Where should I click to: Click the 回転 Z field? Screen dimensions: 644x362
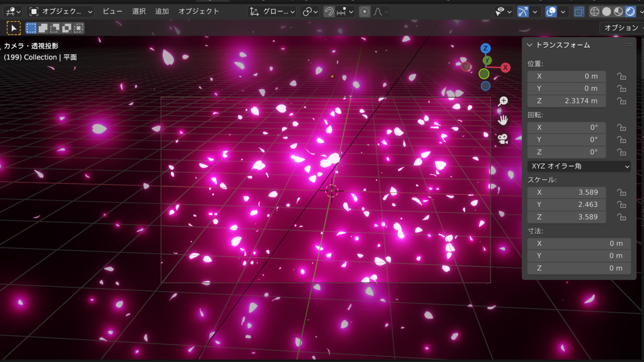pyautogui.click(x=566, y=152)
